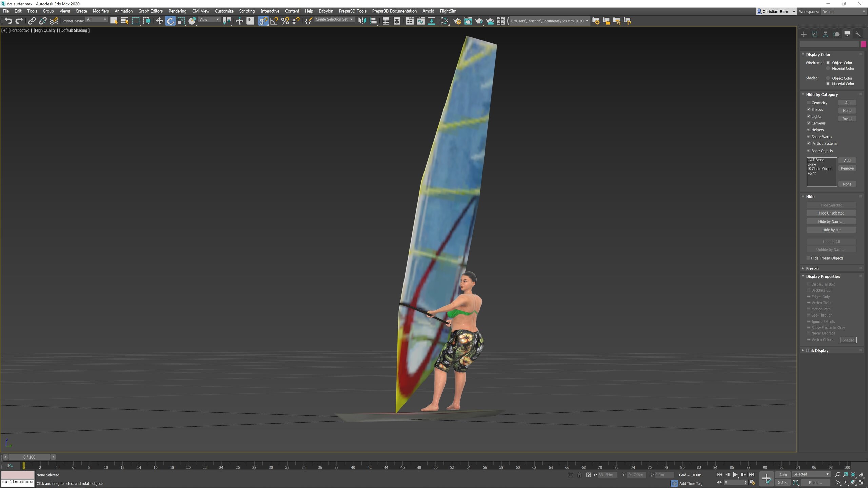Image resolution: width=868 pixels, height=488 pixels.
Task: Switch to the Create command panel tab
Action: click(x=804, y=34)
